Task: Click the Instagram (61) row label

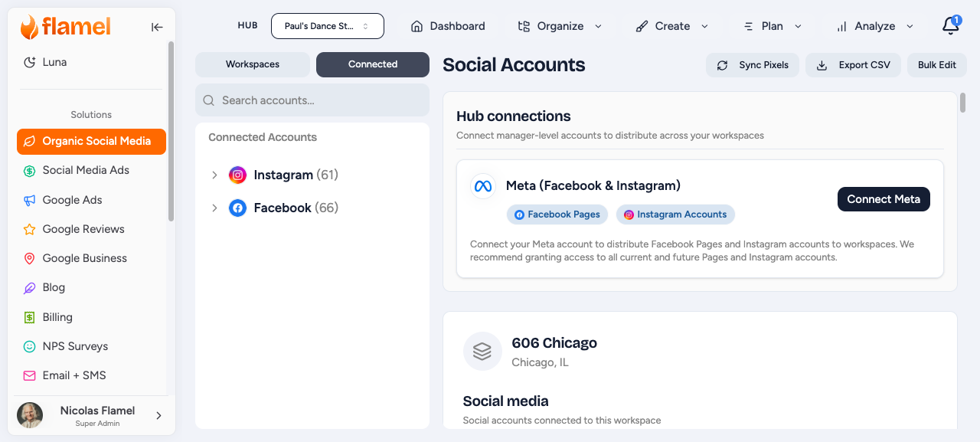Action: click(x=296, y=175)
